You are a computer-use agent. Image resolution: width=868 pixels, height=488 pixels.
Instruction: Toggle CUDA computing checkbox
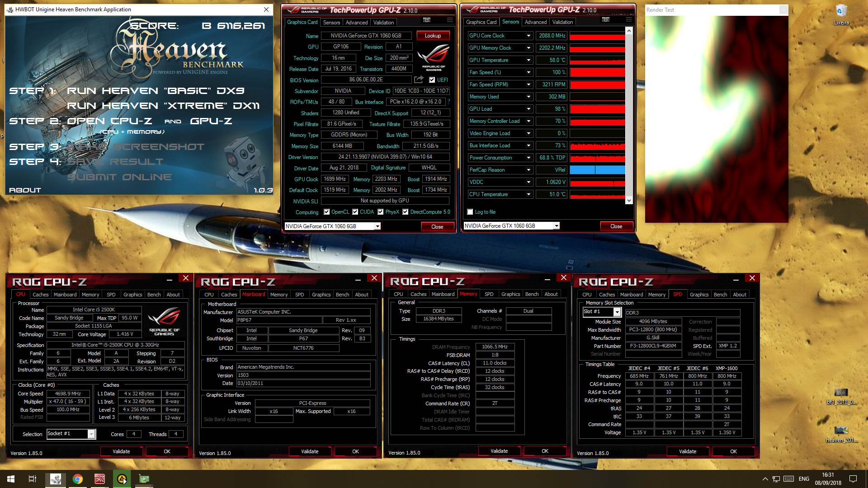pos(355,212)
